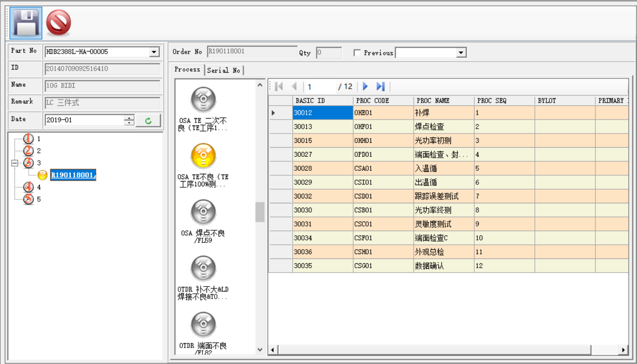Enable the Previous checkbox

coord(357,53)
